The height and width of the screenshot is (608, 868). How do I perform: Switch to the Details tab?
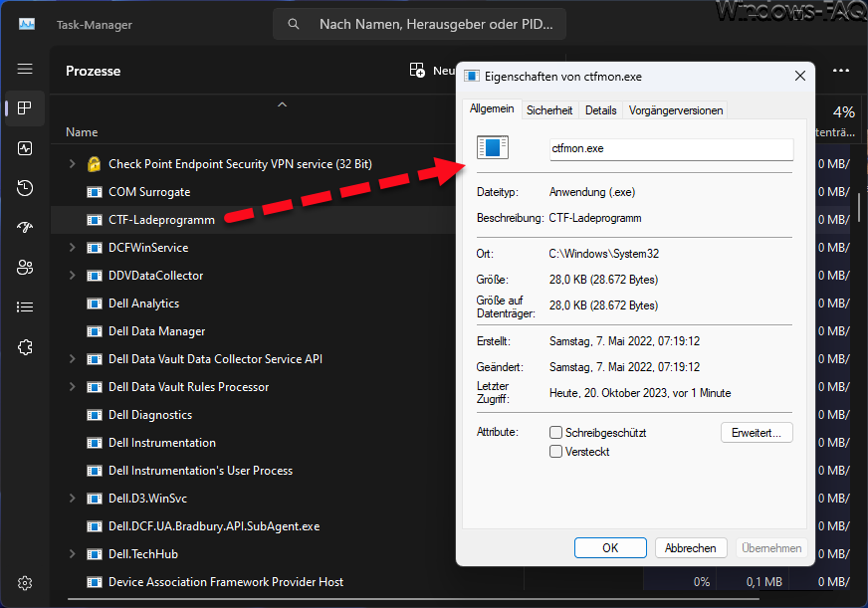(600, 110)
